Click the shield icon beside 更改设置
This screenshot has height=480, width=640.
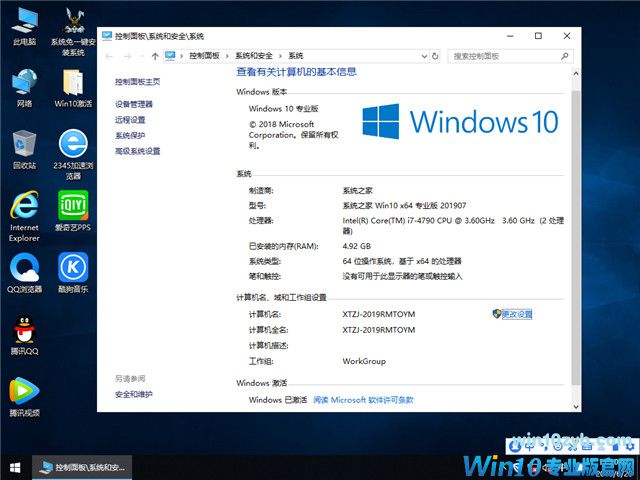point(497,313)
